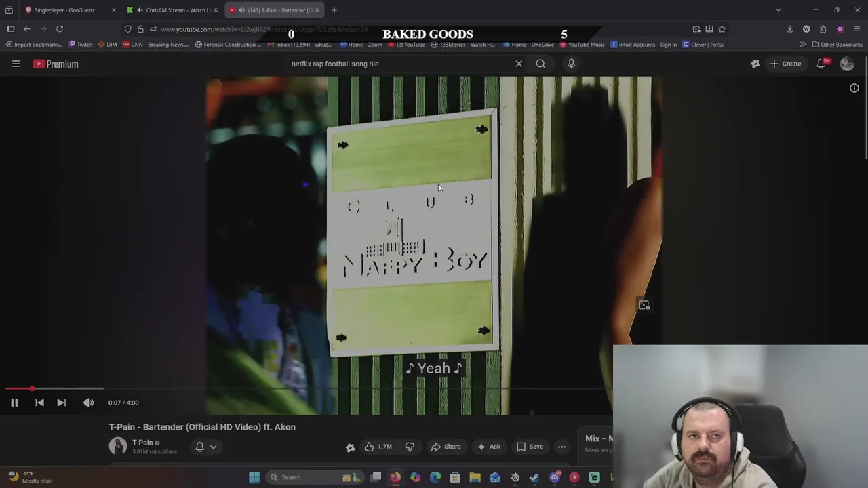Image resolution: width=868 pixels, height=488 pixels.
Task: Clear the search query with X
Action: tap(519, 64)
